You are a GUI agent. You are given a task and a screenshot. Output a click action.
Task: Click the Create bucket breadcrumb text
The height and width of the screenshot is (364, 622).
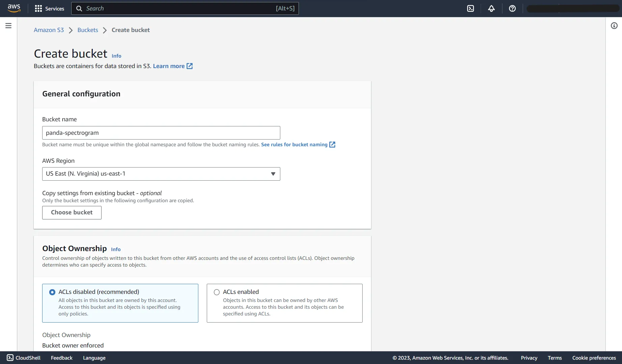(x=131, y=30)
